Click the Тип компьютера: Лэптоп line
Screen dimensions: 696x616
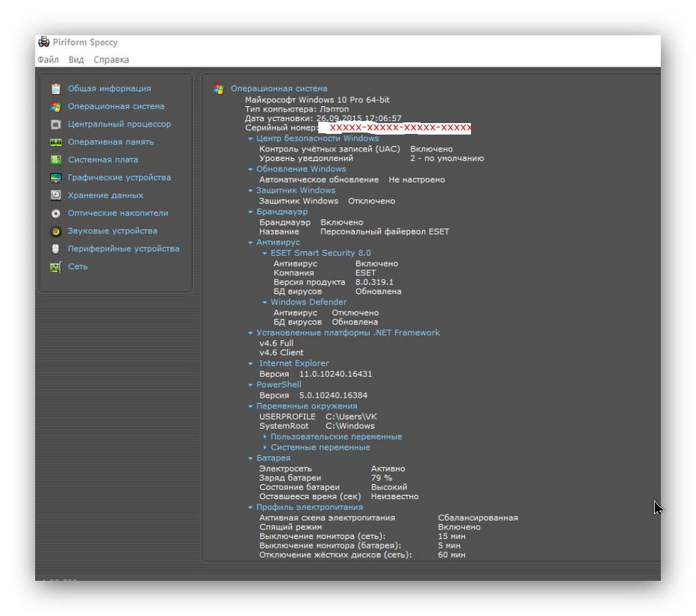pyautogui.click(x=297, y=109)
